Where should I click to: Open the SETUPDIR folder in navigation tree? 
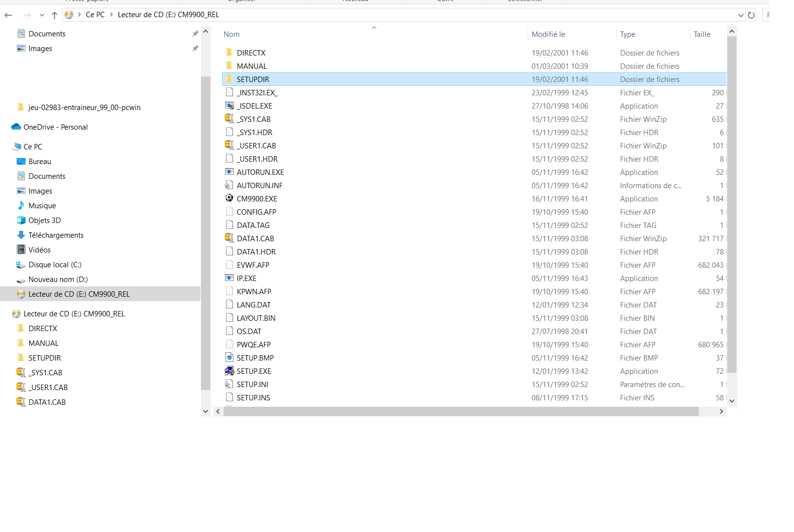pyautogui.click(x=45, y=358)
